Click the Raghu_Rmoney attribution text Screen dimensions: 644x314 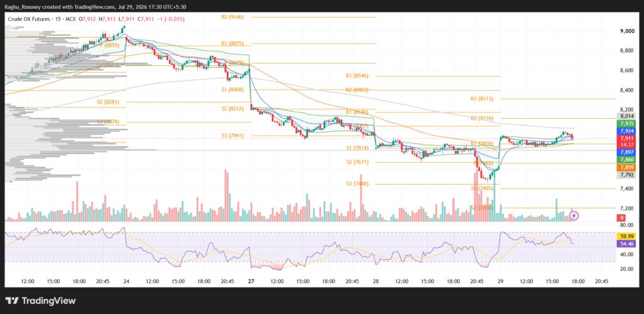pos(24,7)
